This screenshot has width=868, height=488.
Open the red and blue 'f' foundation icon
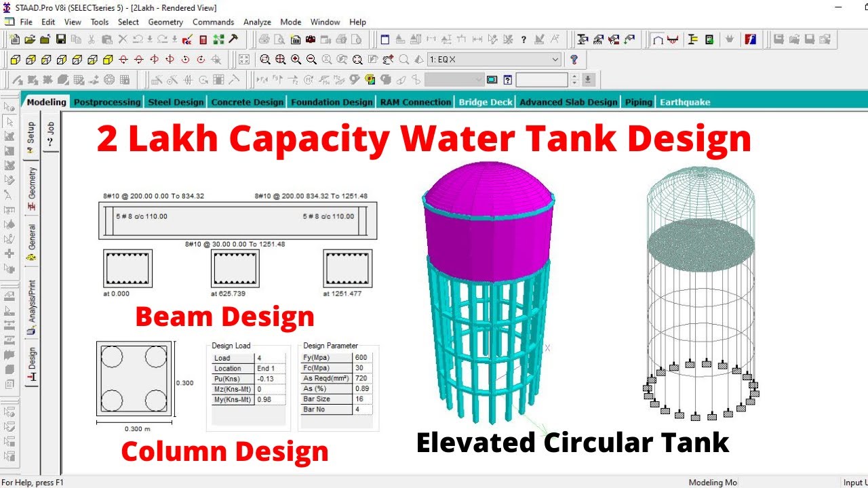pyautogui.click(x=750, y=39)
